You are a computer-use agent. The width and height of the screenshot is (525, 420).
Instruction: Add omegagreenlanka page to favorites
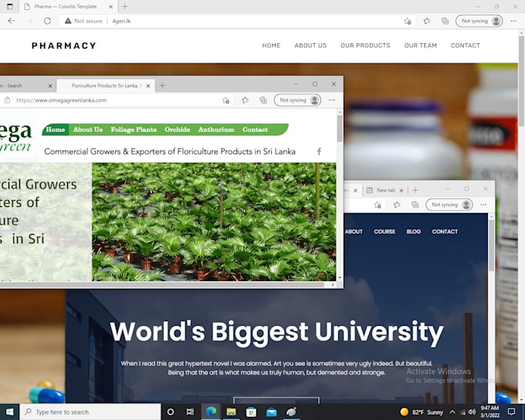click(x=225, y=100)
